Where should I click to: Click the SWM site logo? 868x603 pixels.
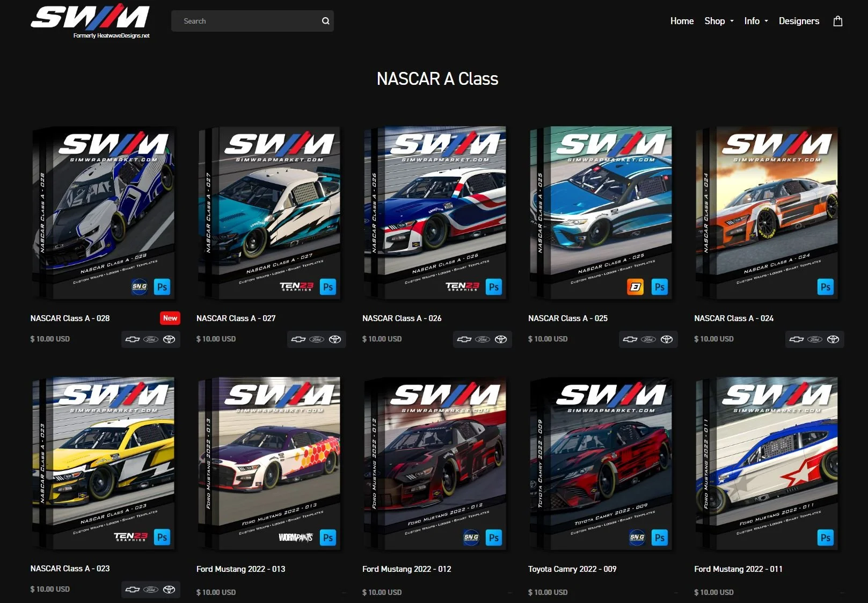pyautogui.click(x=90, y=21)
